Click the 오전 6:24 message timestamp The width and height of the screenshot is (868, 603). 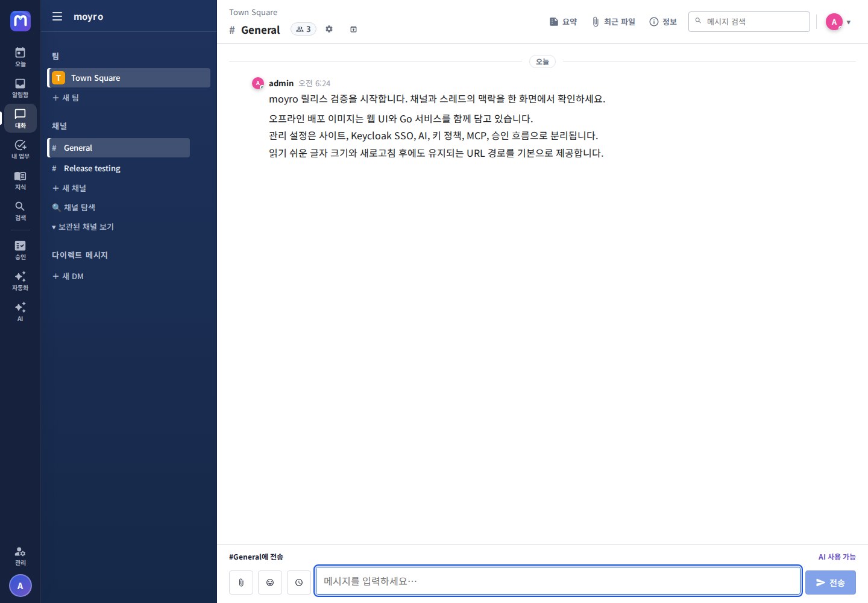tap(315, 83)
